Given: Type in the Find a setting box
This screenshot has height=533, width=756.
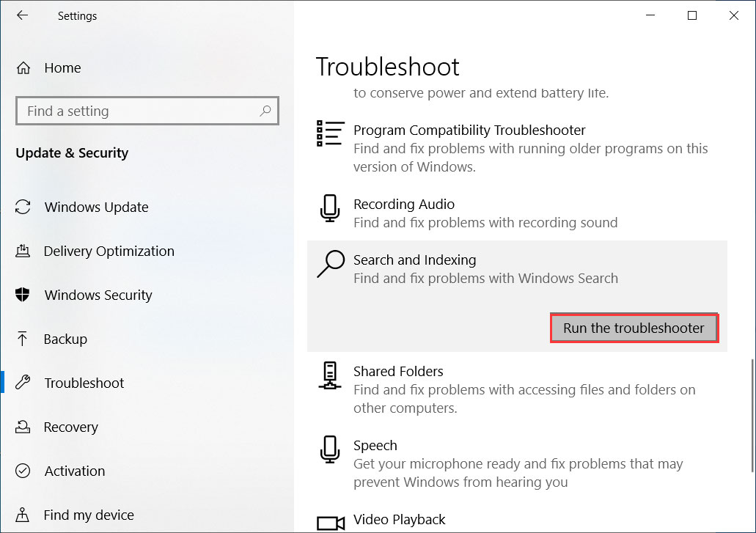Looking at the screenshot, I should coord(139,111).
